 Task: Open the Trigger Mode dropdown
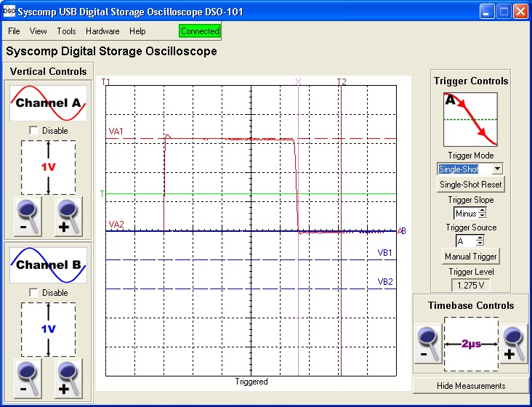coord(497,169)
